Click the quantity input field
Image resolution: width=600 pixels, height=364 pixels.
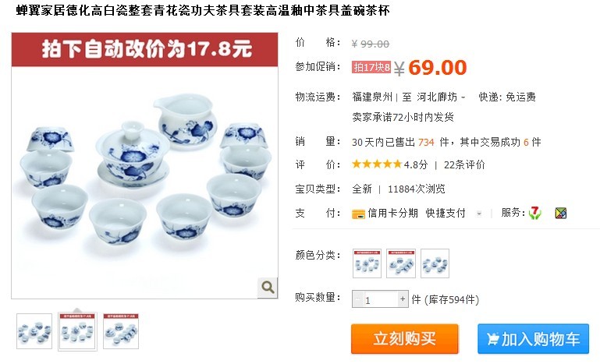(x=380, y=299)
